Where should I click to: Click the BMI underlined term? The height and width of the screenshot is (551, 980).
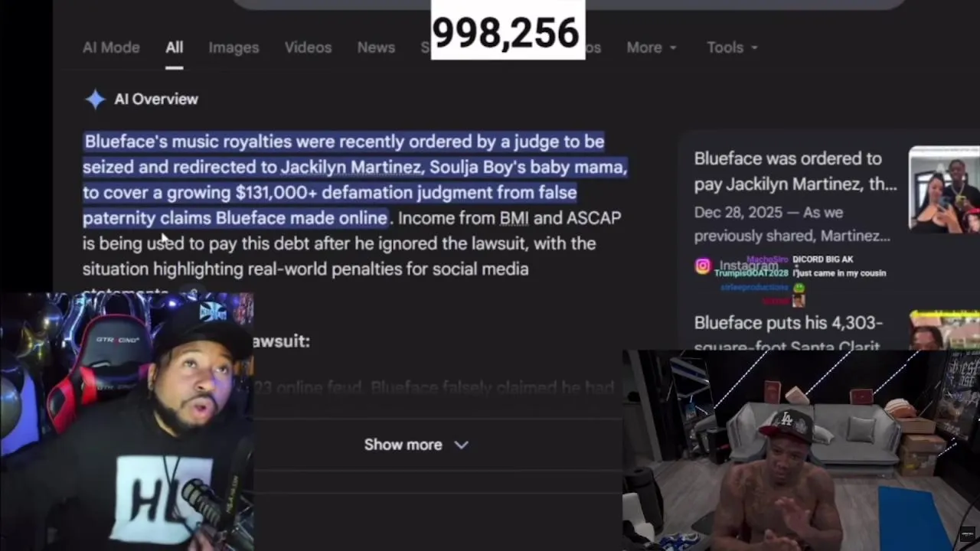514,218
